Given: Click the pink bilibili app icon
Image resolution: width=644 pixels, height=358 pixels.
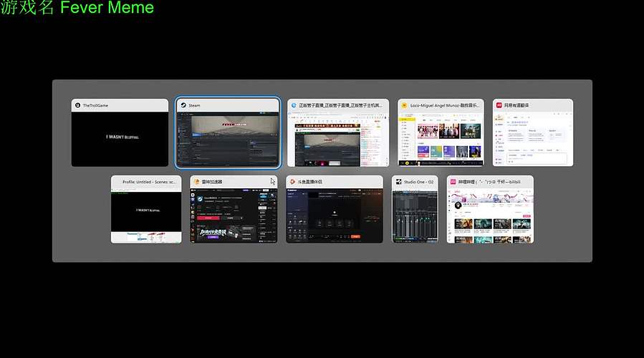Looking at the screenshot, I should click(453, 182).
